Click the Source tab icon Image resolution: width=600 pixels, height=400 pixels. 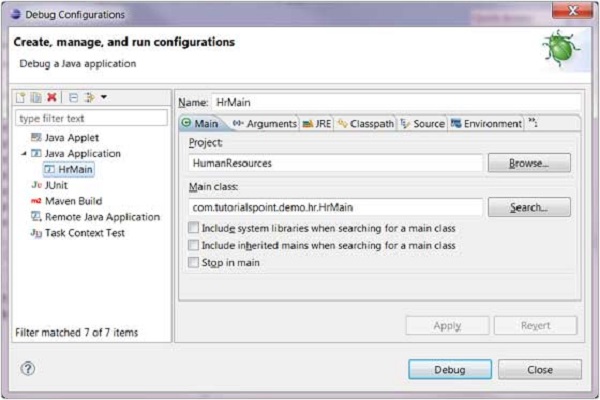tap(405, 123)
